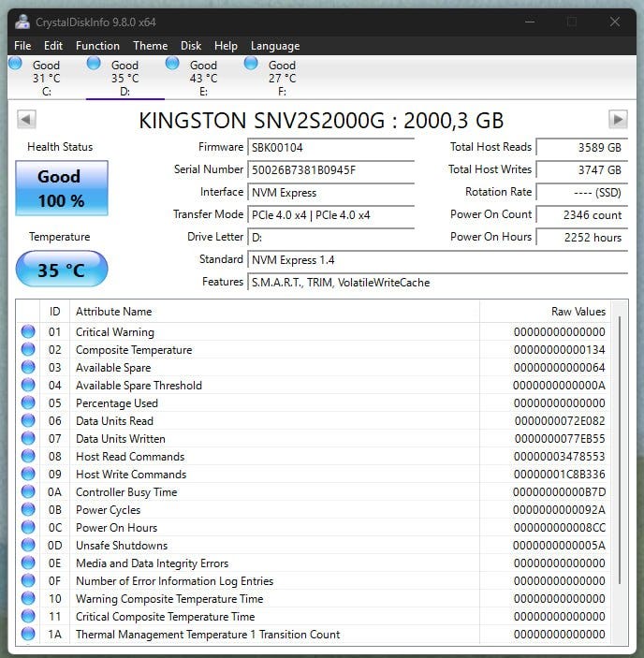Click status icon for Available Spare row
The width and height of the screenshot is (644, 658).
(28, 367)
